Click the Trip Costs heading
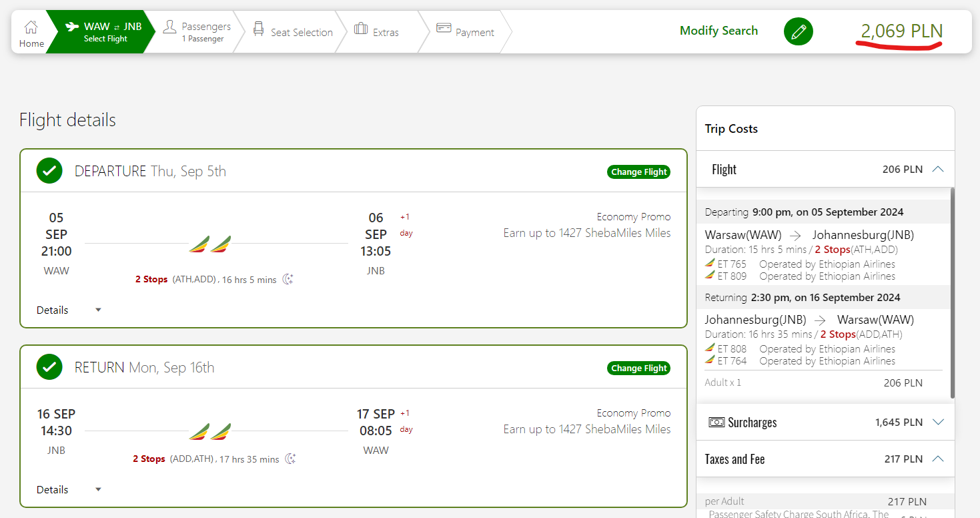Viewport: 980px width, 518px height. click(x=731, y=129)
